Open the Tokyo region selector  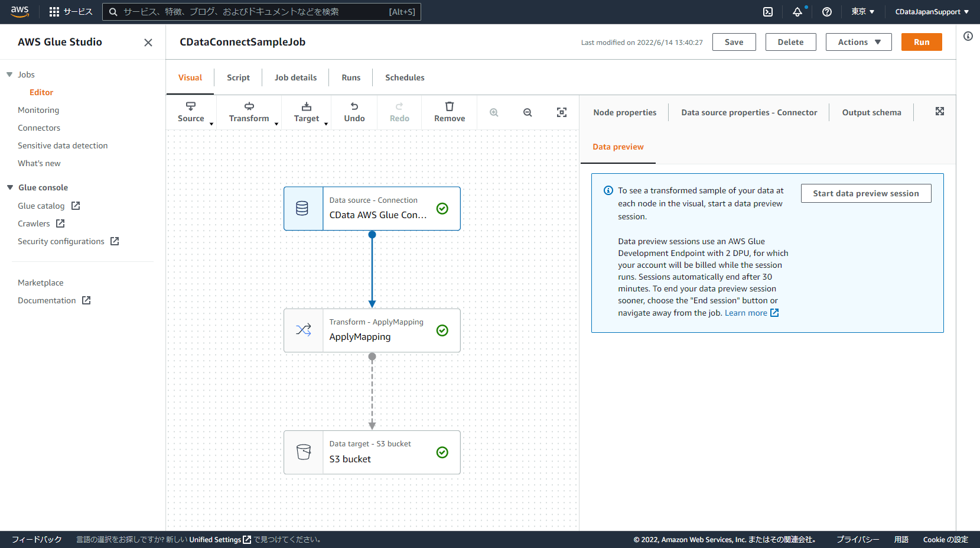(x=863, y=12)
